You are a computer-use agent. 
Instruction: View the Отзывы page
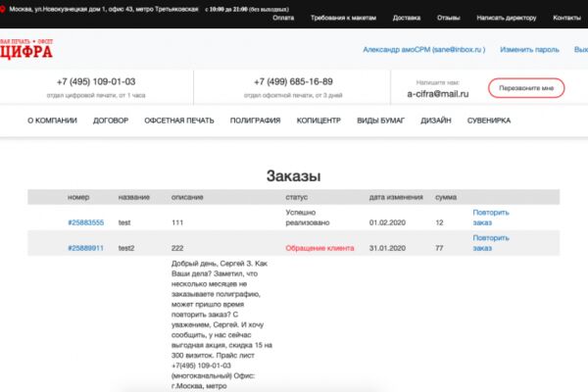pos(448,18)
